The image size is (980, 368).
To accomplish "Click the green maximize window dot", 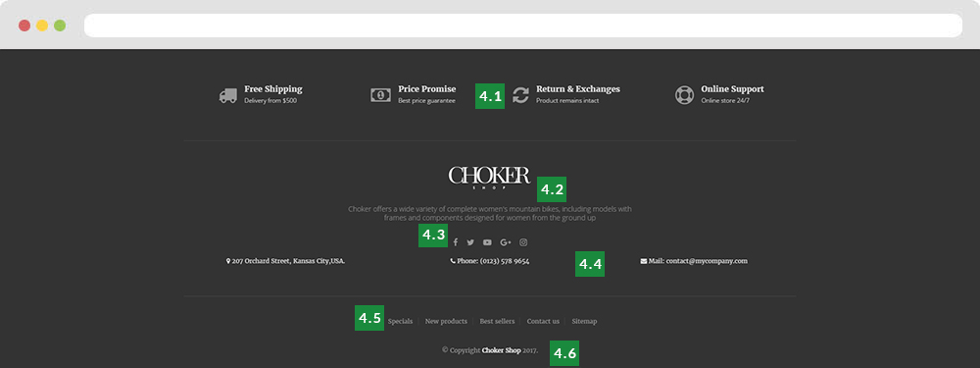I will coord(60,26).
